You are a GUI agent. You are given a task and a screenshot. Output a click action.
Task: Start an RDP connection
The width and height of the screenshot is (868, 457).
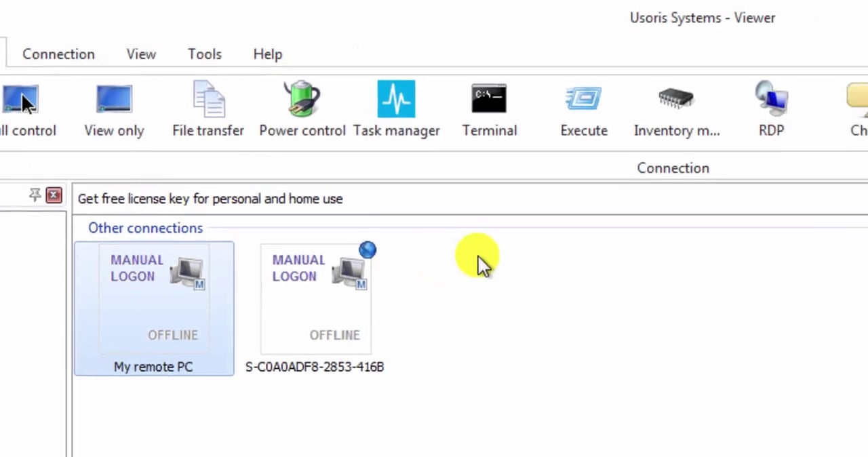(x=771, y=111)
